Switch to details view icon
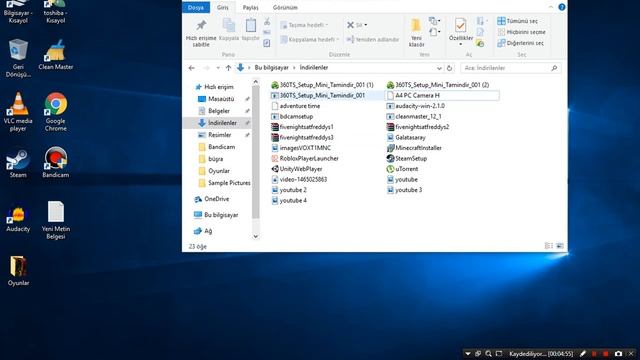Viewport: 640px width, 360px height. coord(549,246)
